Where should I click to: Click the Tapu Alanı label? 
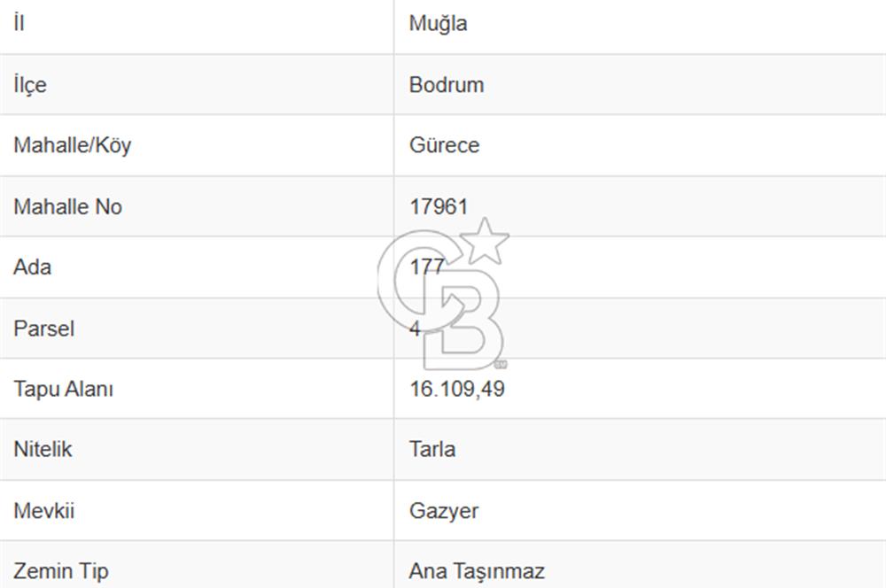click(63, 389)
